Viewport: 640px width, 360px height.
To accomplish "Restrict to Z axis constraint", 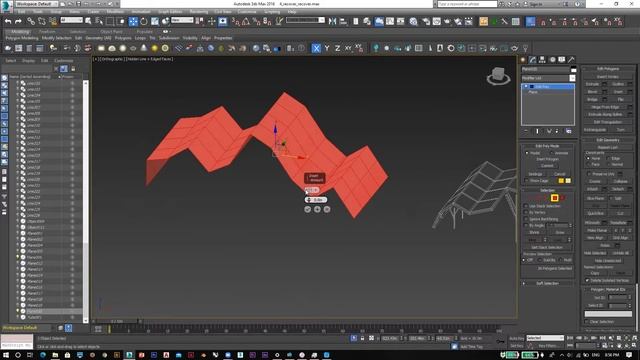I will 338,48.
